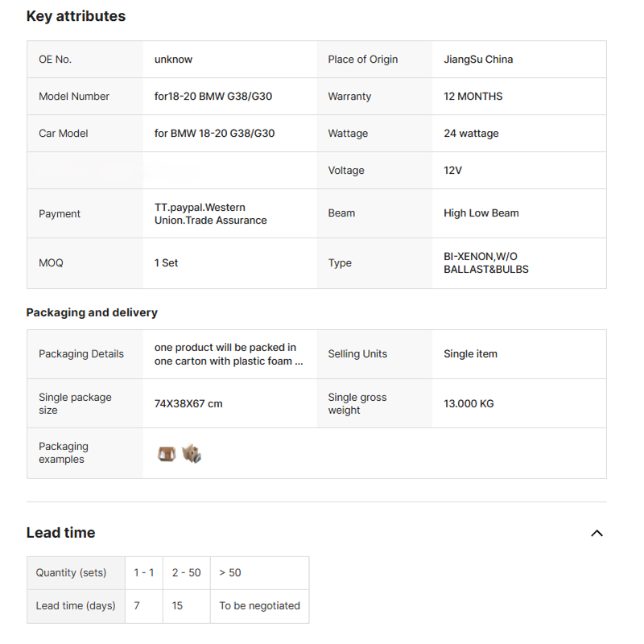Click the Voltage value 12V
This screenshot has height=644, width=644.
[x=452, y=171]
